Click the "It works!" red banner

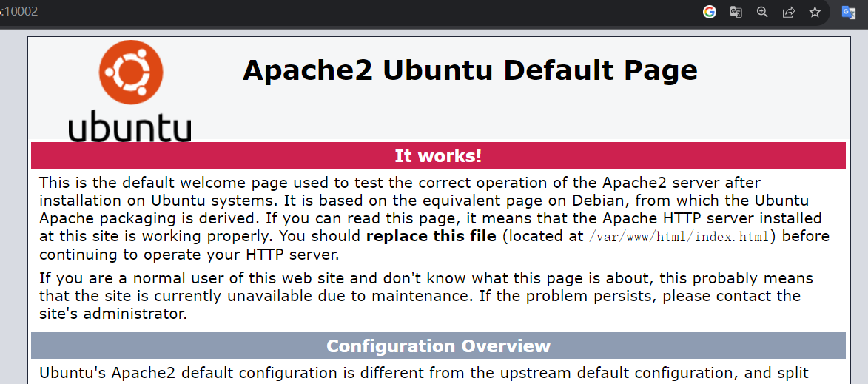click(x=438, y=155)
